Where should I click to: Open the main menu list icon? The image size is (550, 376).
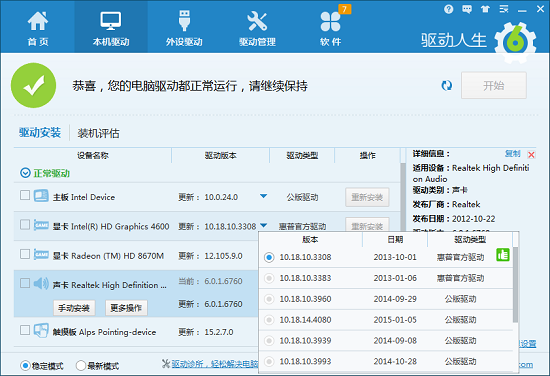coord(504,9)
